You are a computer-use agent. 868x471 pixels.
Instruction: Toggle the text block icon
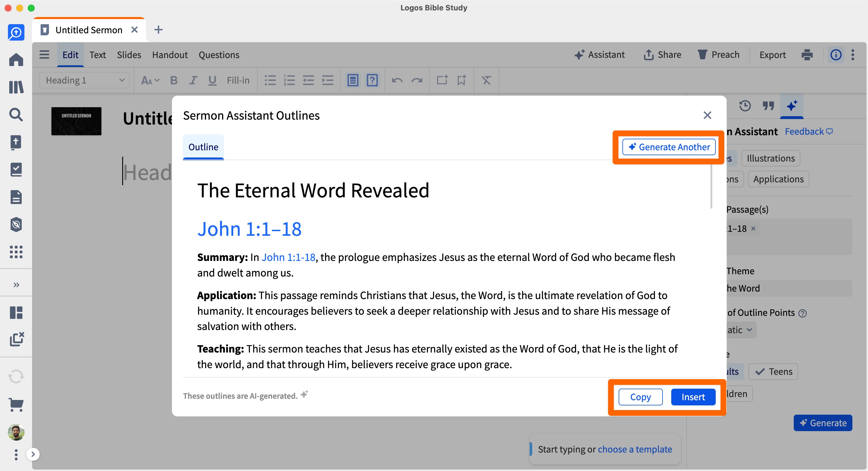tap(353, 80)
